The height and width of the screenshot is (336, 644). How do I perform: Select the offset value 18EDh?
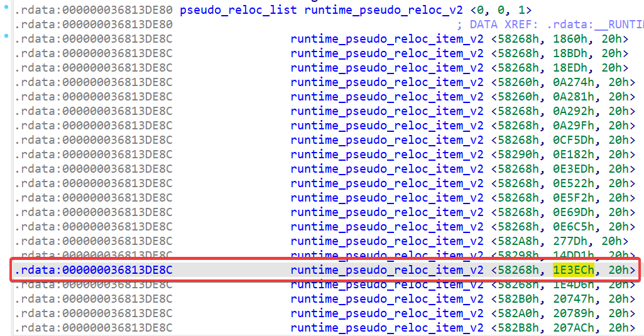tap(570, 68)
